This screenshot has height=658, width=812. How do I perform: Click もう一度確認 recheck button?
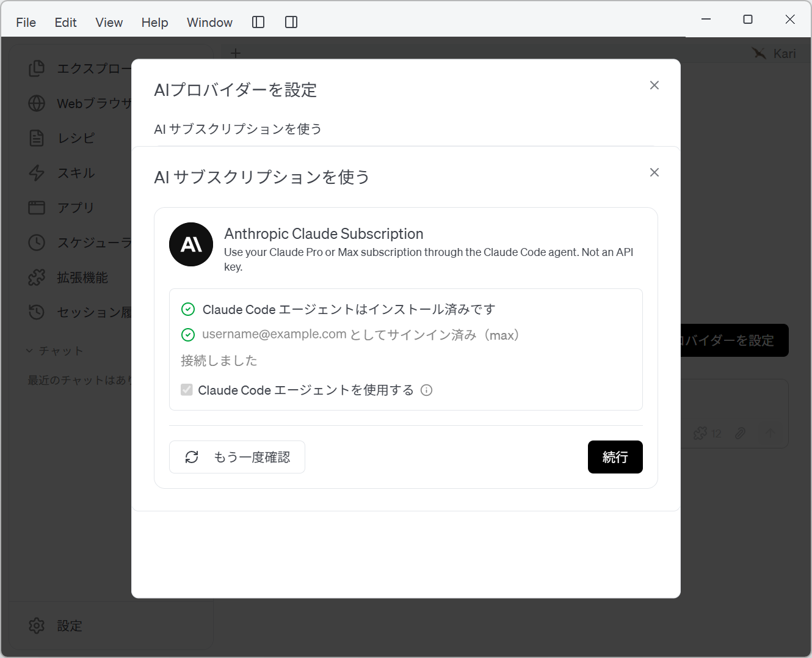tap(237, 457)
